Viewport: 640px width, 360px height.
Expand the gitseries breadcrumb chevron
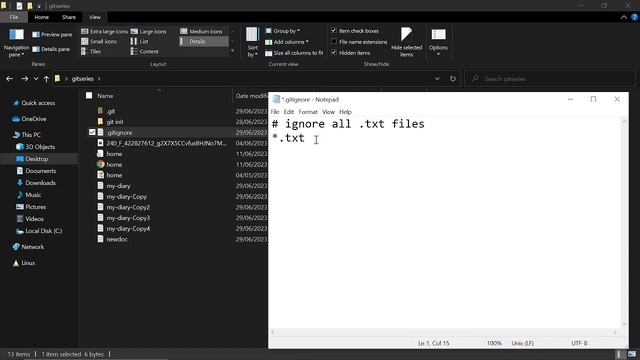pyautogui.click(x=99, y=79)
